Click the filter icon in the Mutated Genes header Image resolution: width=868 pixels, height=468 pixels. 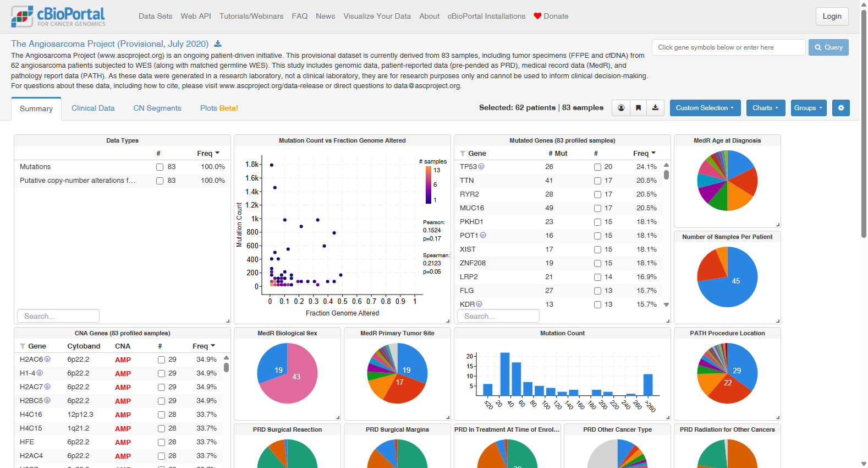pyautogui.click(x=463, y=154)
